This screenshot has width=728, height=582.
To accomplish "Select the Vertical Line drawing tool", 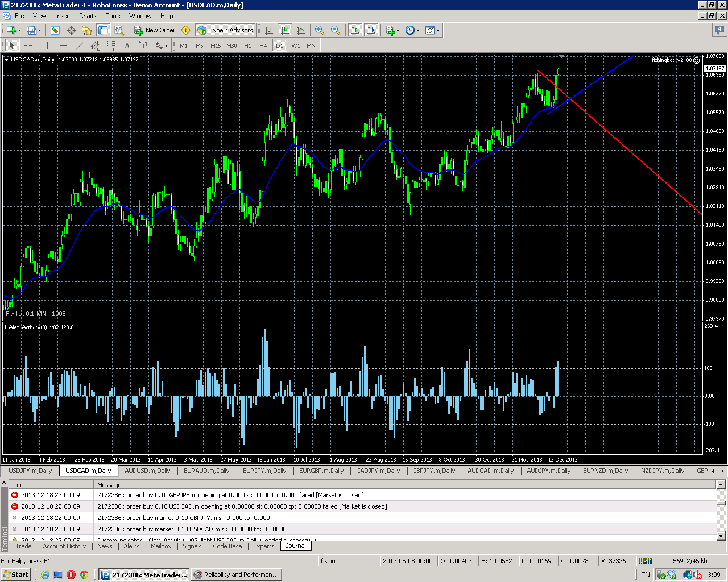I will pos(47,45).
